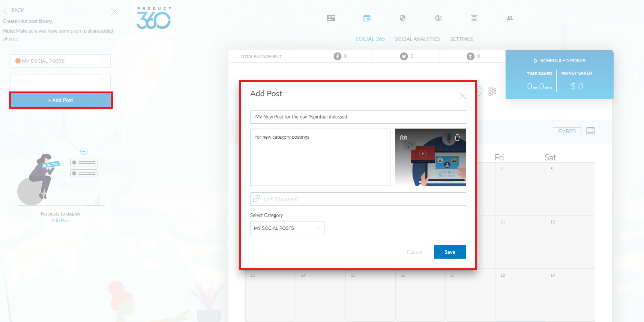Viewport: 644px width, 322px height.
Task: Click the EMBED button
Action: (x=567, y=131)
